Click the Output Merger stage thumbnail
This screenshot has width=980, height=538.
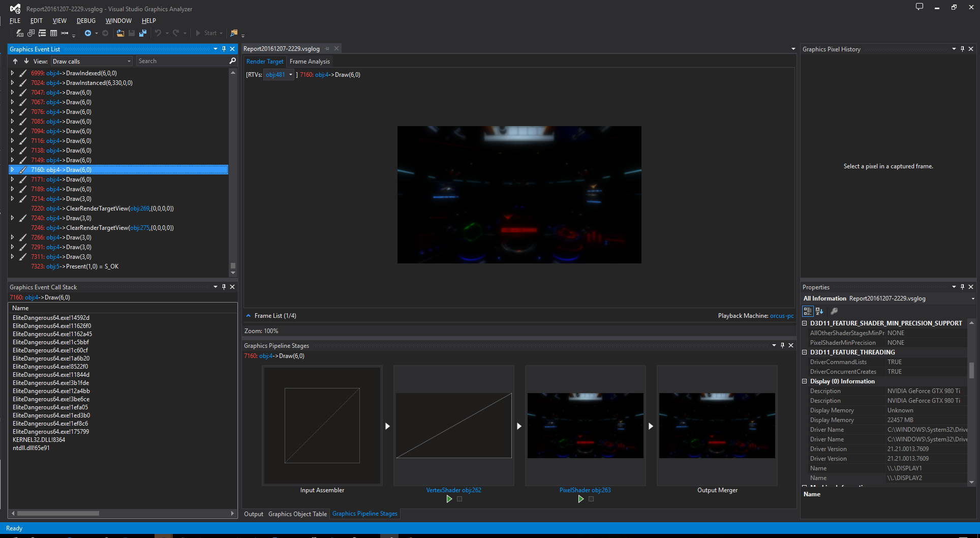pos(717,426)
